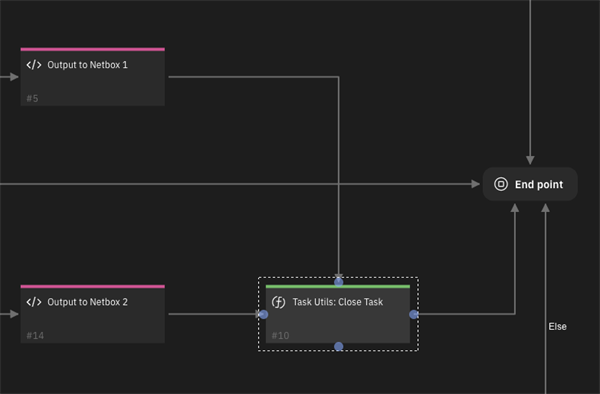Image resolution: width=600 pixels, height=394 pixels.
Task: Click the code icon on Output to Netbox 2
Action: [x=34, y=302]
